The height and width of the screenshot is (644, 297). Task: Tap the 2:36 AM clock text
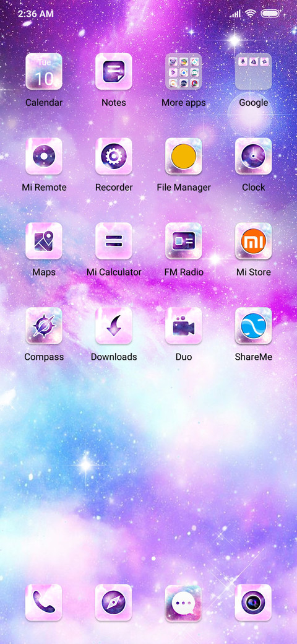(35, 14)
